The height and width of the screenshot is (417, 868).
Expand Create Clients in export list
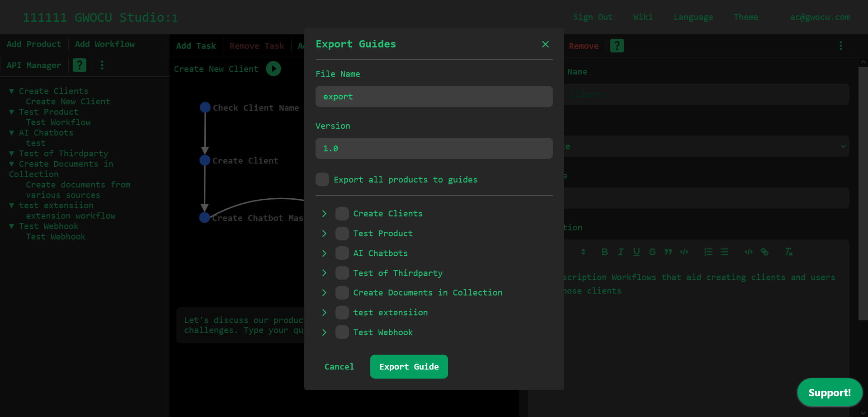pos(324,214)
